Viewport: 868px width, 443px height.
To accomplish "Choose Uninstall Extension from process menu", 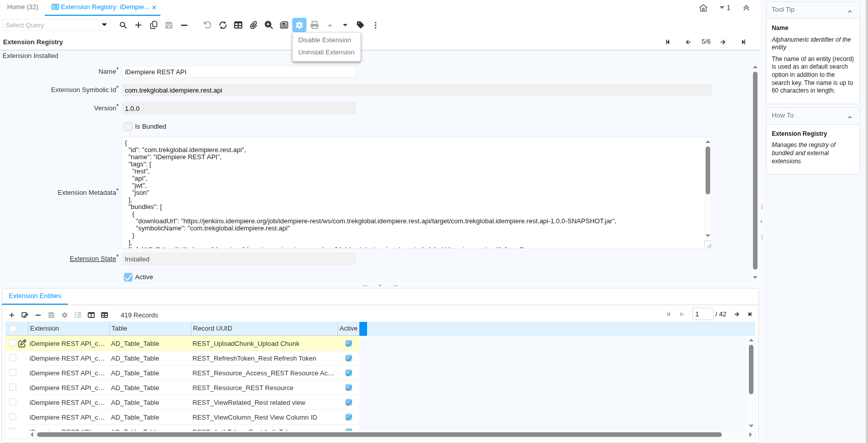I will (326, 52).
